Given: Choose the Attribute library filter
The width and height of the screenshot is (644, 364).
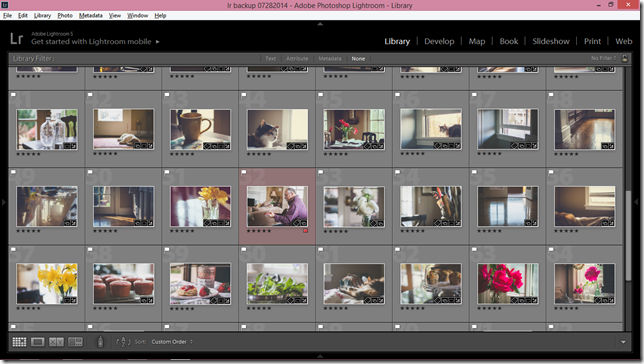Looking at the screenshot, I should tap(297, 58).
